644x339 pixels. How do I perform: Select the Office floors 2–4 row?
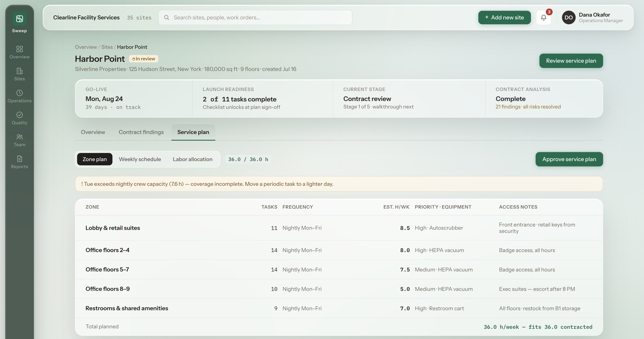tap(339, 250)
